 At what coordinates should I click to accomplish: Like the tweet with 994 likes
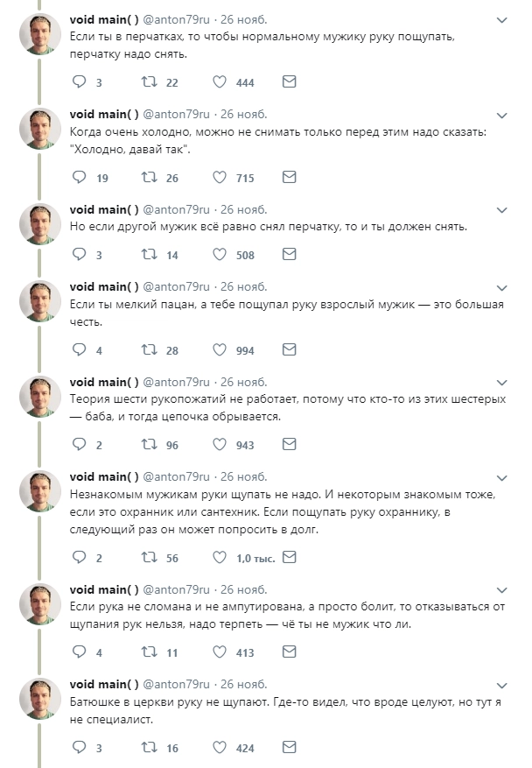(x=220, y=350)
